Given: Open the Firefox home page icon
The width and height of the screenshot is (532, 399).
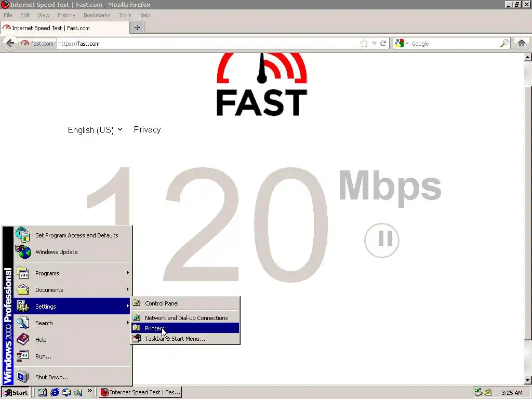Looking at the screenshot, I should pos(522,44).
